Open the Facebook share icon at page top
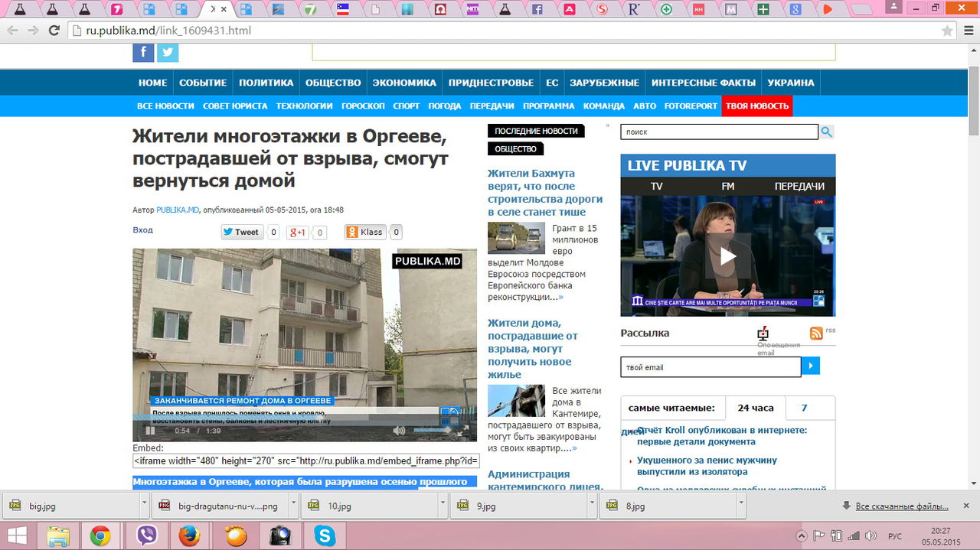The width and height of the screenshot is (980, 550). (143, 53)
